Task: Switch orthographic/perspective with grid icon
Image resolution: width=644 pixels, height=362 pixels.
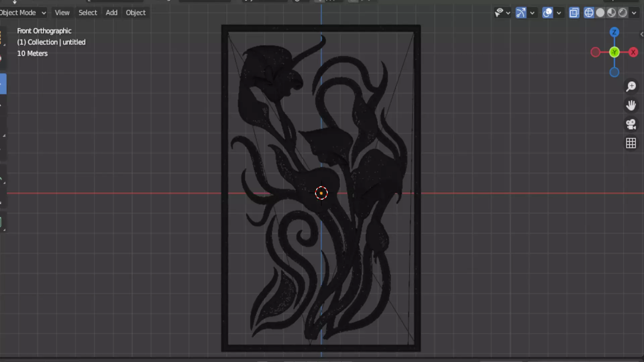Action: coord(631,143)
